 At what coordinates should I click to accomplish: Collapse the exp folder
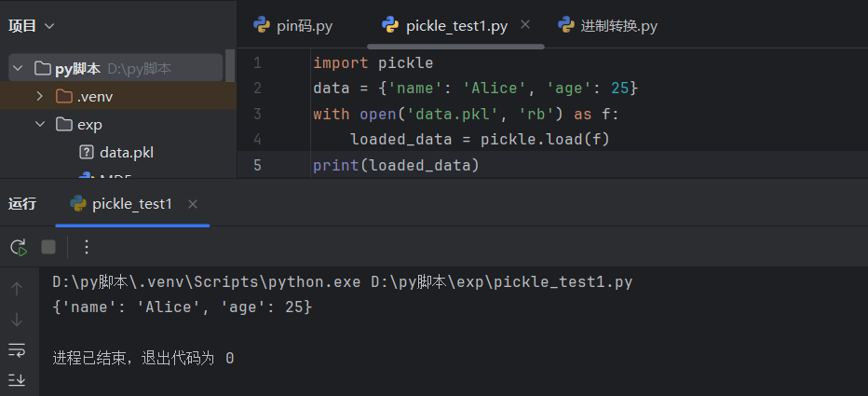(39, 124)
